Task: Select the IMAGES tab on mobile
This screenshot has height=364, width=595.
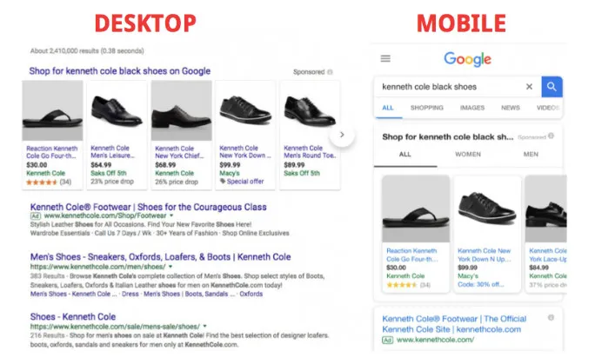Action: point(472,108)
